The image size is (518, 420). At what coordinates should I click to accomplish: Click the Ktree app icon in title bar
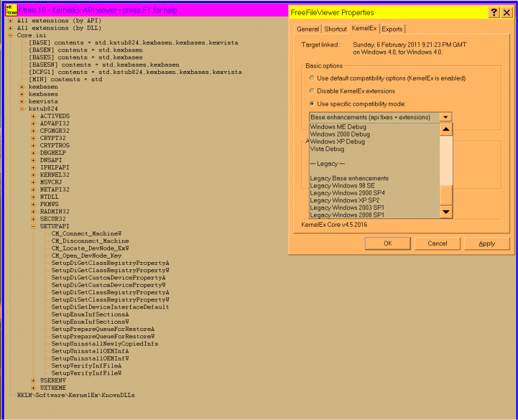[11, 10]
